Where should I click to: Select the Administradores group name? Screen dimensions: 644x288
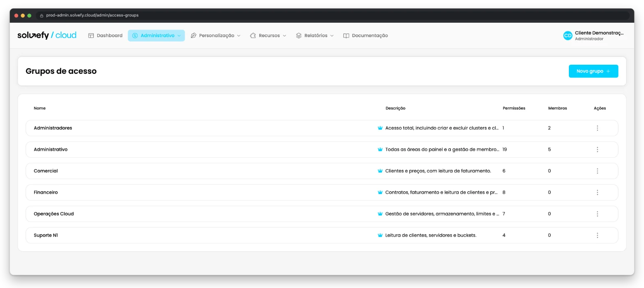[x=53, y=128]
